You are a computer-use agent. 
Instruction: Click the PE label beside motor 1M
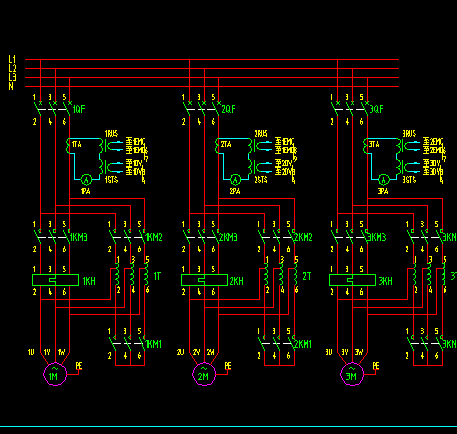[x=79, y=366]
